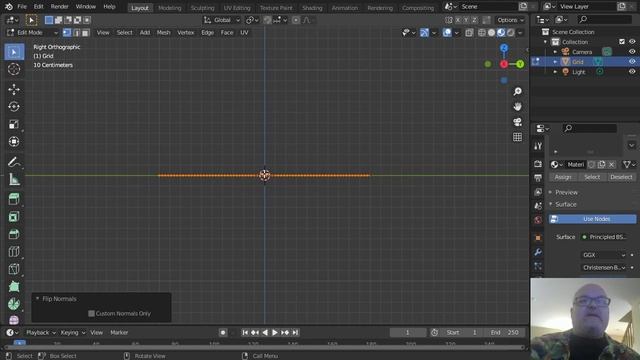This screenshot has height=360, width=640.
Task: Jump to timeline end button
Action: tap(295, 333)
